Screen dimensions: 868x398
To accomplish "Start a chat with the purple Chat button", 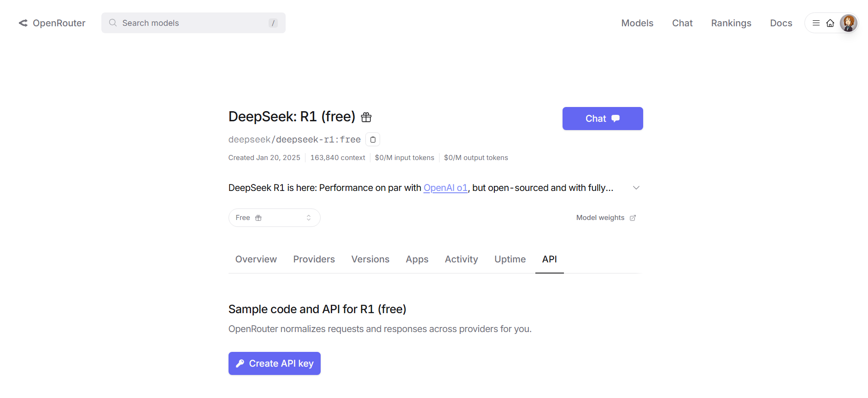I will point(602,119).
